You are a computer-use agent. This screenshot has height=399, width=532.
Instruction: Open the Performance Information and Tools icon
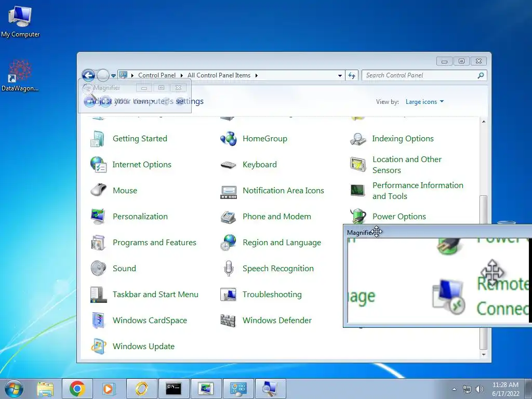tap(358, 190)
